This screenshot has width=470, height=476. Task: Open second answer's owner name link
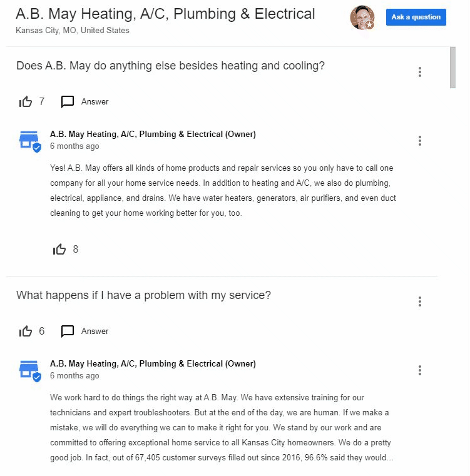tap(153, 363)
